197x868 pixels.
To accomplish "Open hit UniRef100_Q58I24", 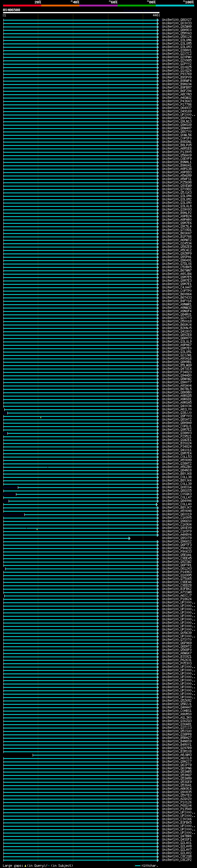I will click(177, 37).
